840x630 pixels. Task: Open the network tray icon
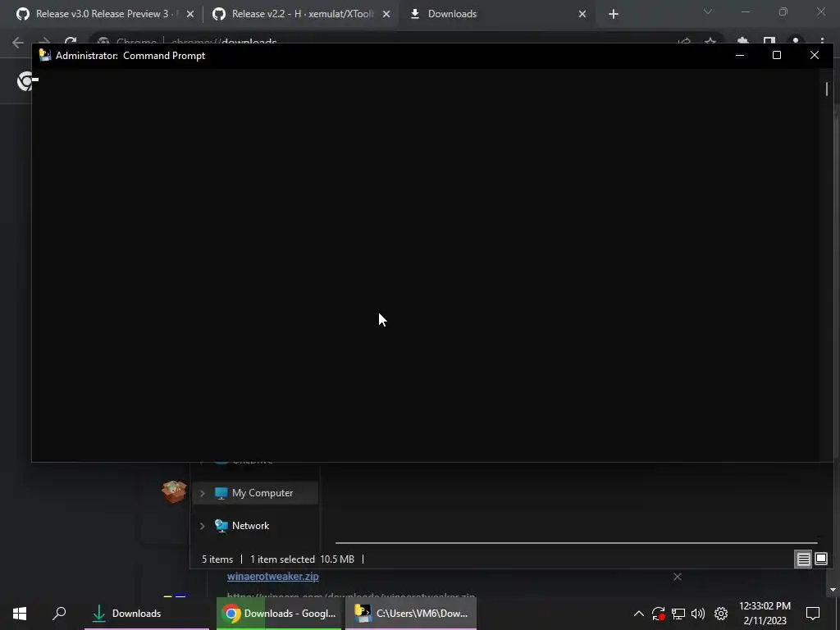point(678,614)
